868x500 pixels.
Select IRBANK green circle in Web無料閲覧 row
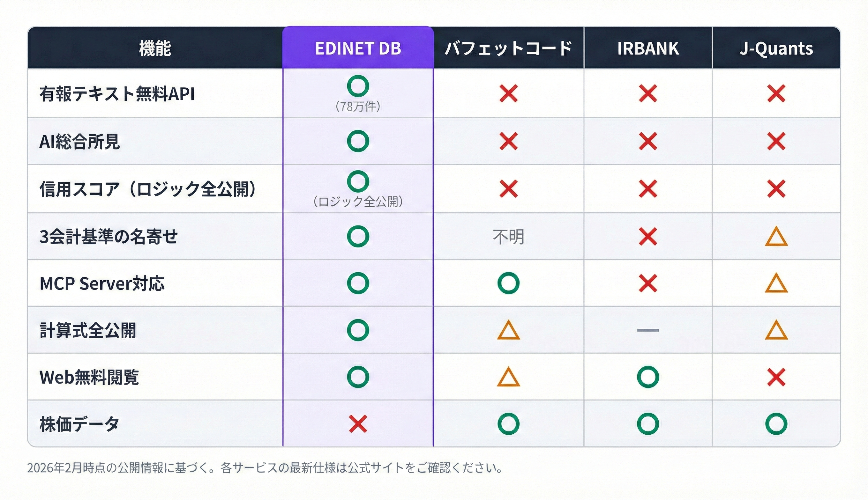[648, 377]
